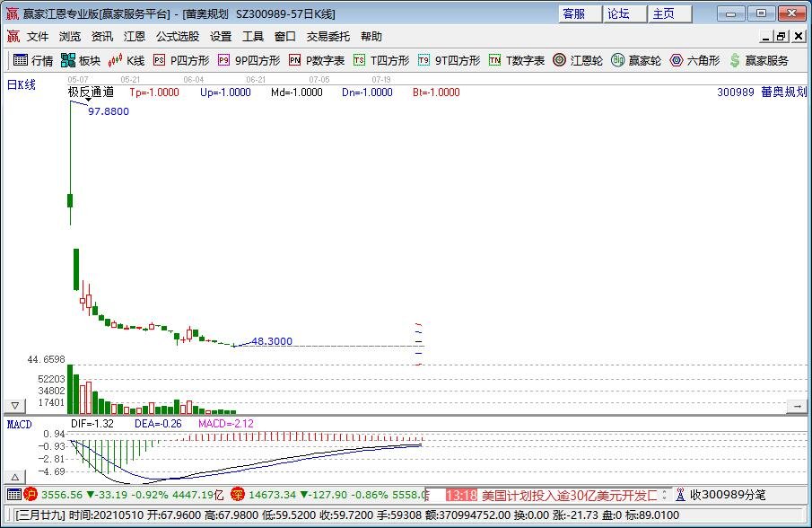Open the 工具 menu

tap(253, 36)
